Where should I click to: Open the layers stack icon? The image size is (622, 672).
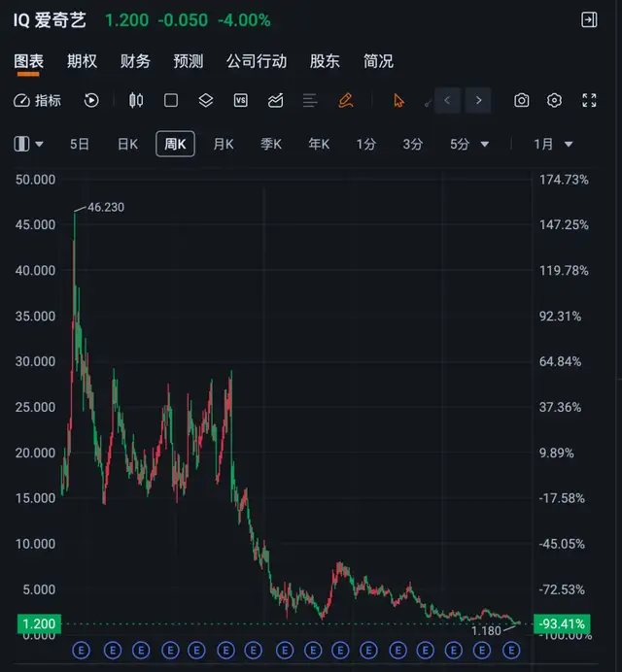[205, 100]
